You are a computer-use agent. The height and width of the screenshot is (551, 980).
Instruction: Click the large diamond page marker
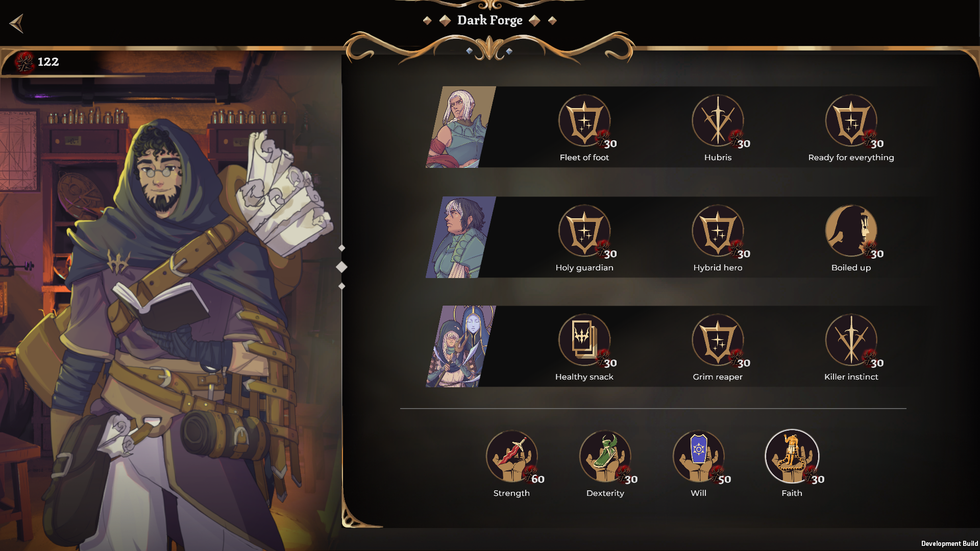pos(341,267)
